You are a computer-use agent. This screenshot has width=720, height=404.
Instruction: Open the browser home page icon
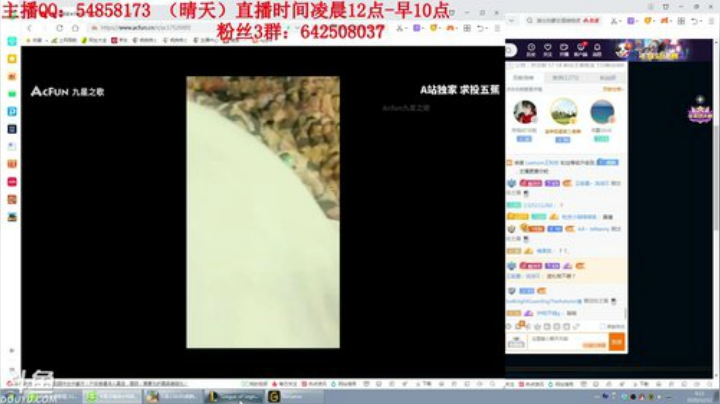[75, 28]
